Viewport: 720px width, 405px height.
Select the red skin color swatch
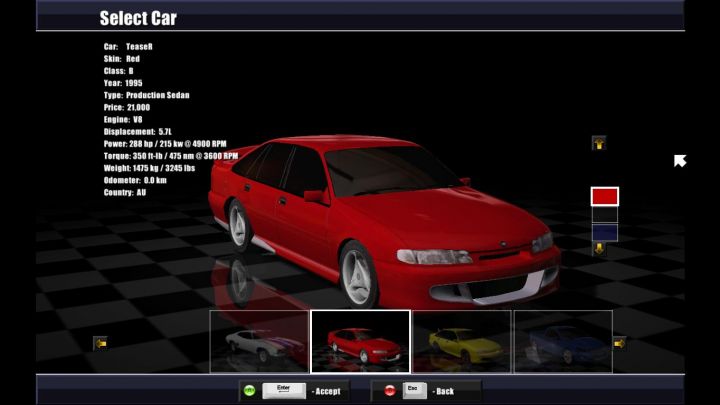pyautogui.click(x=605, y=196)
